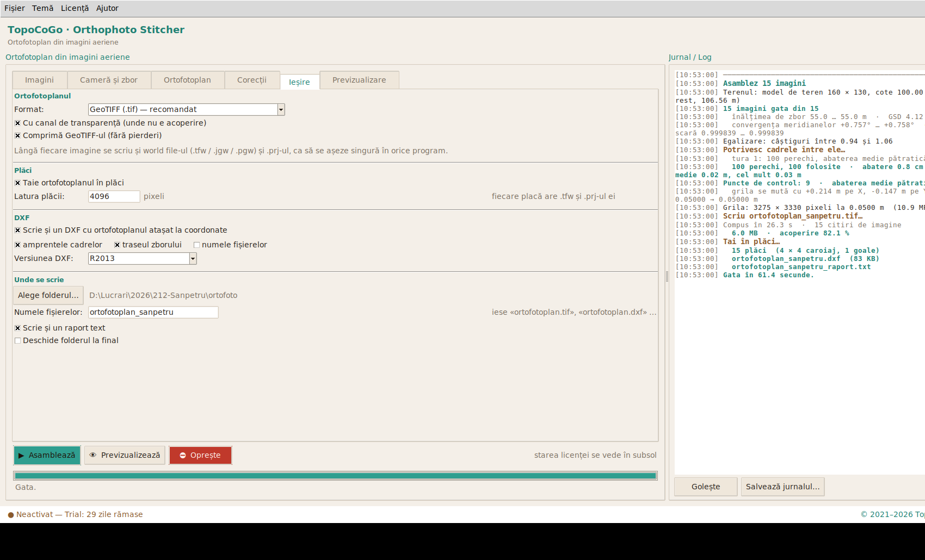Disable transparency channel checkbox

point(17,123)
